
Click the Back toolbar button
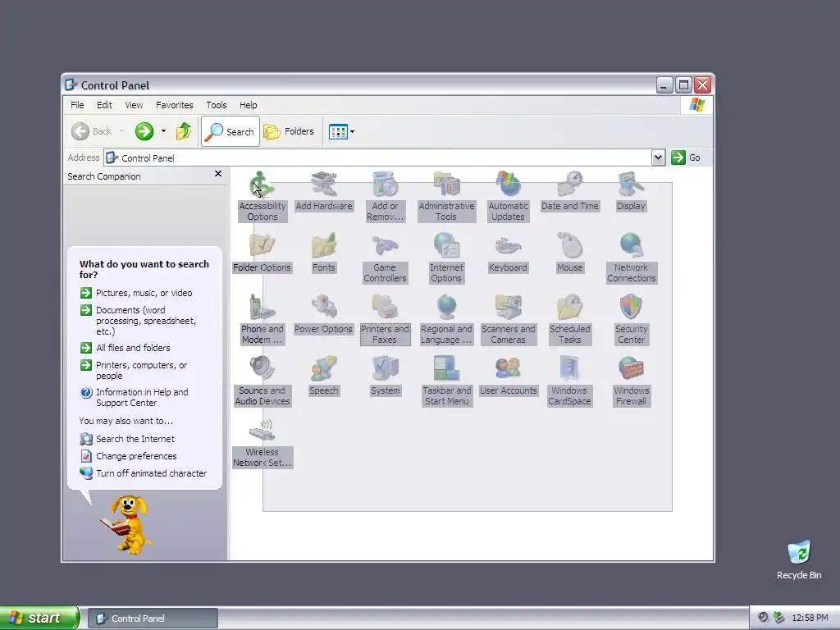pyautogui.click(x=92, y=131)
